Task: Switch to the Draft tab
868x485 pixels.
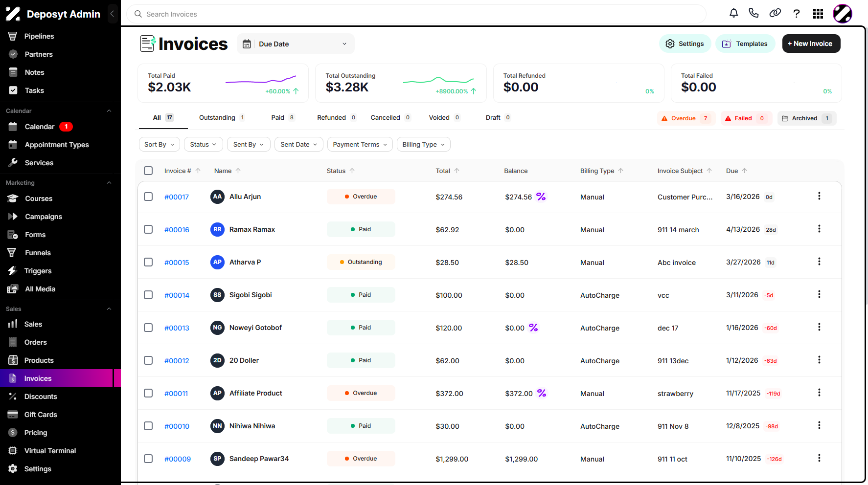Action: pyautogui.click(x=498, y=118)
